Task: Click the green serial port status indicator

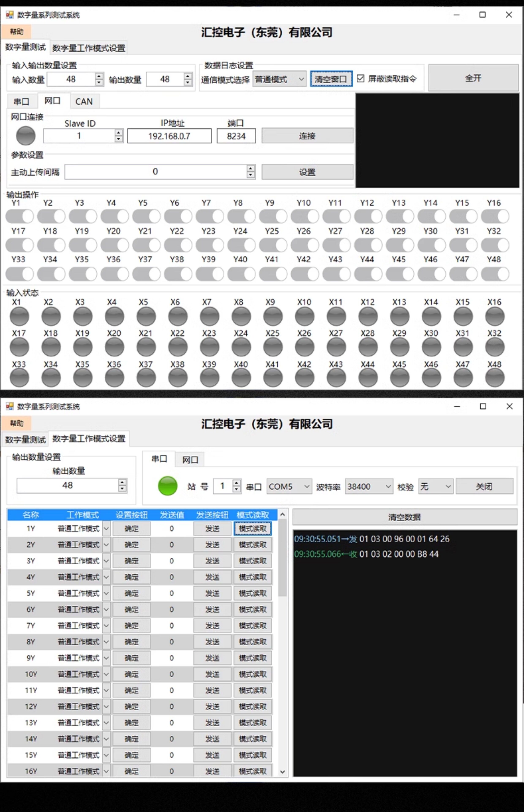Action: click(x=168, y=486)
